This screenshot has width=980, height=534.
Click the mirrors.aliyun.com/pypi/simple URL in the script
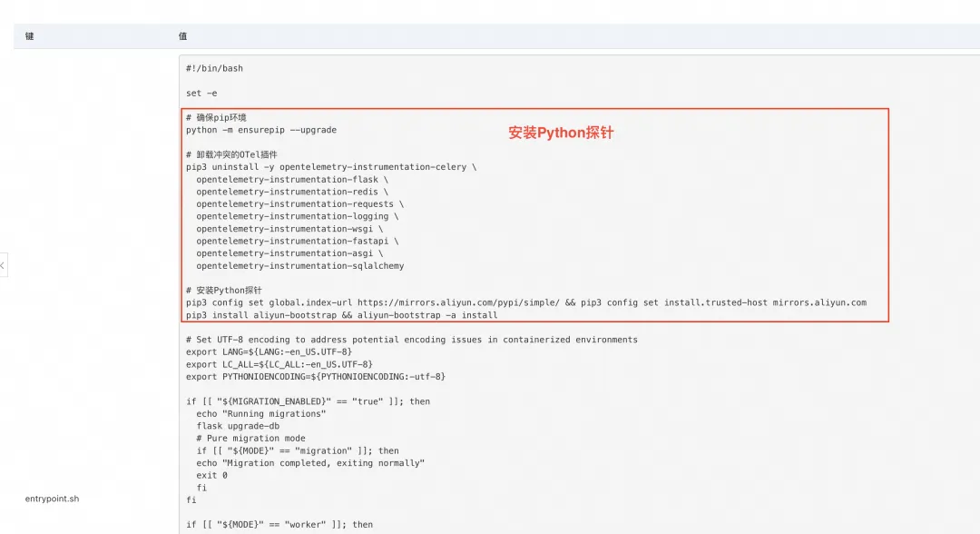(459, 302)
